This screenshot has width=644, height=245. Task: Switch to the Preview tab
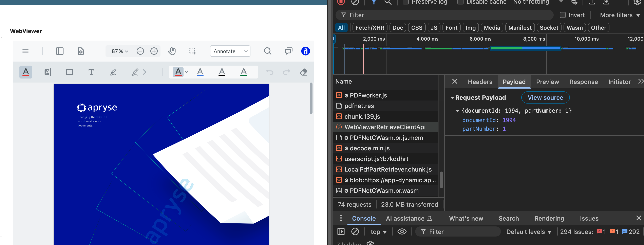tap(548, 82)
